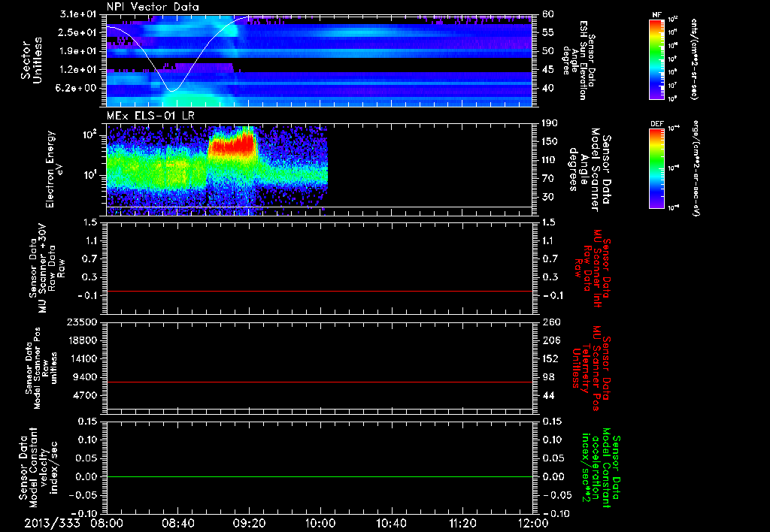Click the Model Scanner Pos Raw unitless label
The width and height of the screenshot is (770, 532).
tap(41, 369)
